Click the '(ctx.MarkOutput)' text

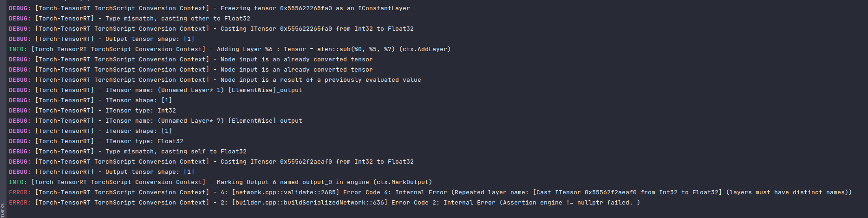coord(408,182)
